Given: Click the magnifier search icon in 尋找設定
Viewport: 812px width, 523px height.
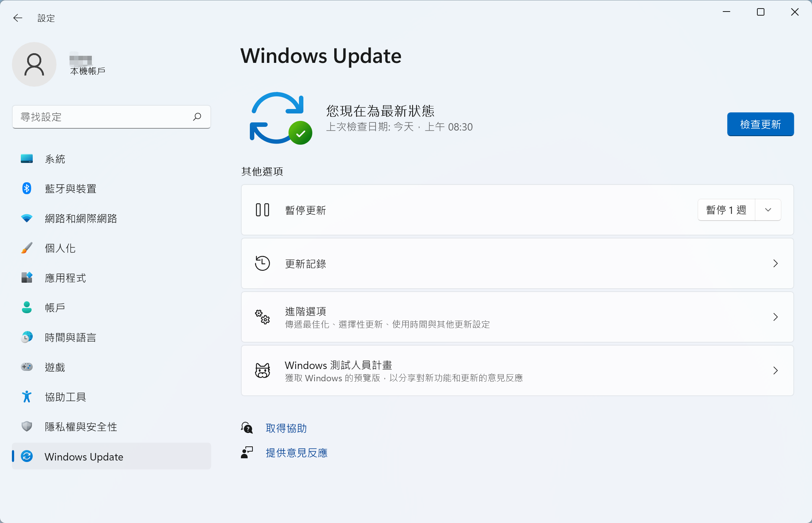Looking at the screenshot, I should pos(197,117).
